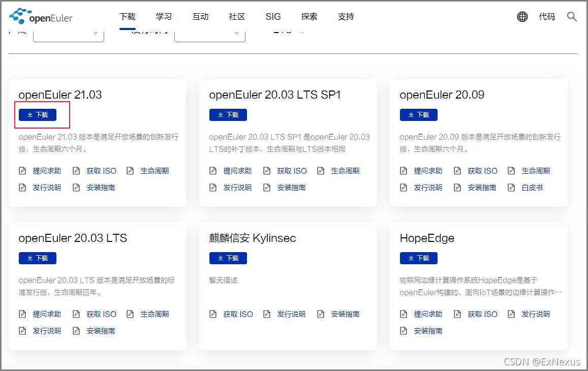This screenshot has width=588, height=371.
Task: Open the language globe icon
Action: pos(522,16)
